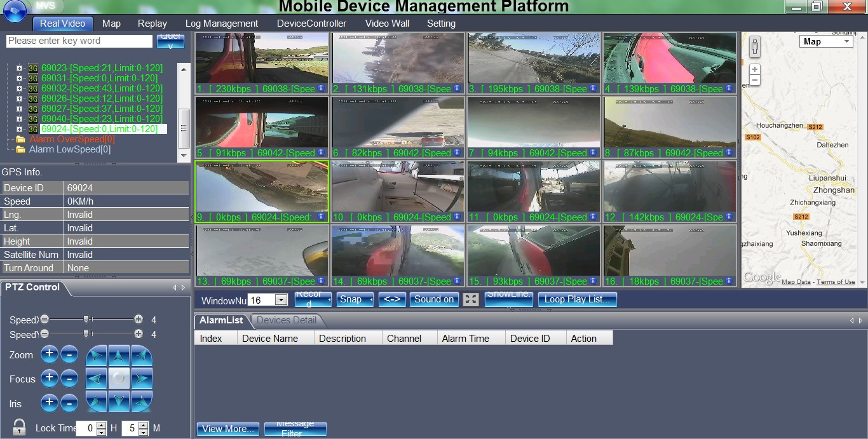This screenshot has height=439, width=868.
Task: Expand device 69026 in the tree
Action: tap(19, 98)
